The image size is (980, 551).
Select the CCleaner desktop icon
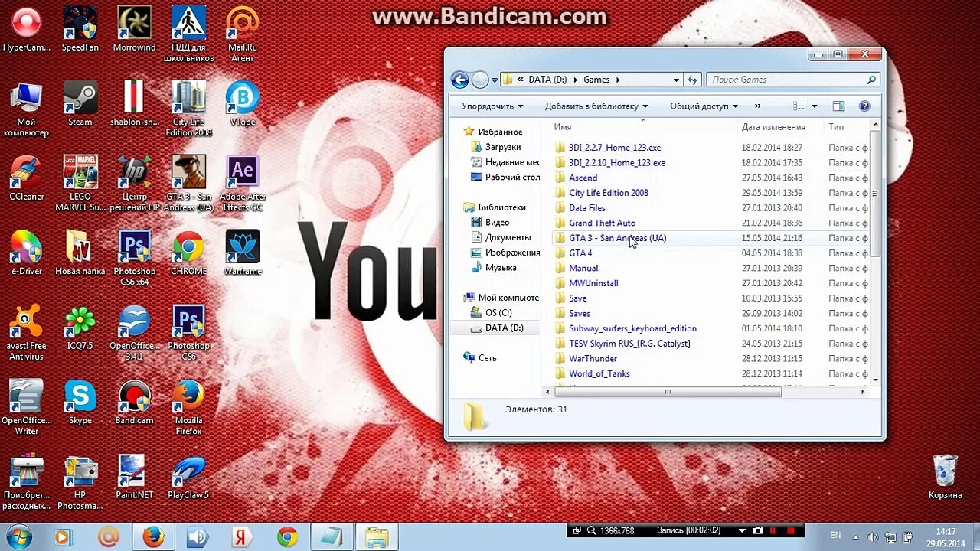pos(26,178)
